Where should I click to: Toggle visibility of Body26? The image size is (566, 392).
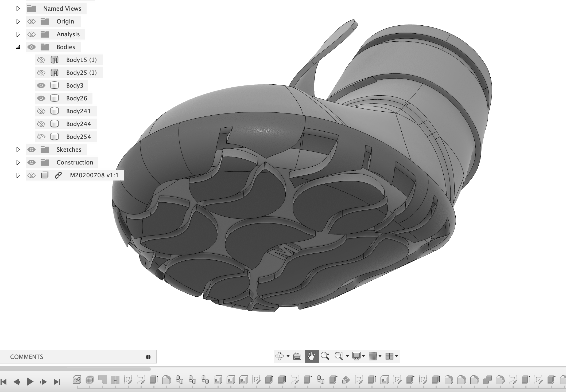[x=41, y=98]
